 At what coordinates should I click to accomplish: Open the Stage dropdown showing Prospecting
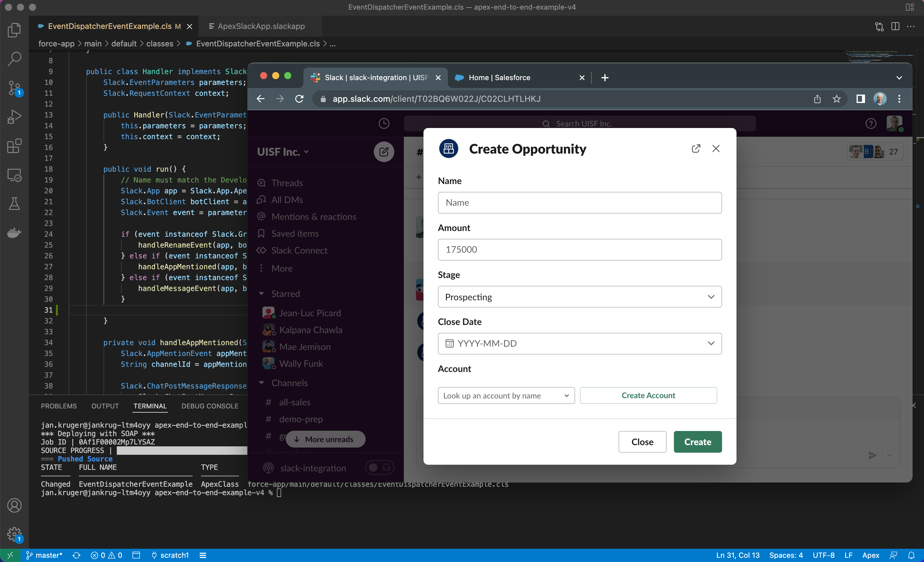(579, 297)
